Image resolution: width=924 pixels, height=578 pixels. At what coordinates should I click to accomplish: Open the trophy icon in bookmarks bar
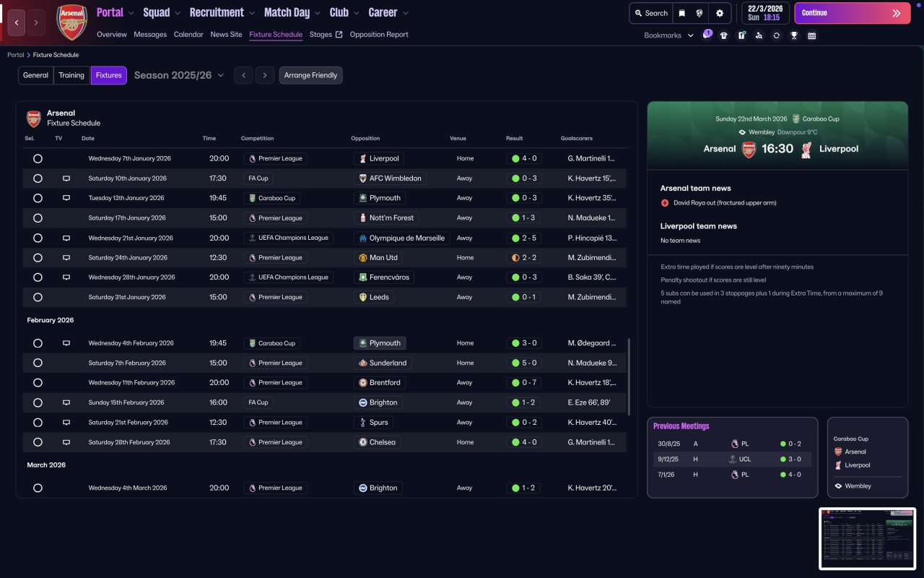point(794,35)
